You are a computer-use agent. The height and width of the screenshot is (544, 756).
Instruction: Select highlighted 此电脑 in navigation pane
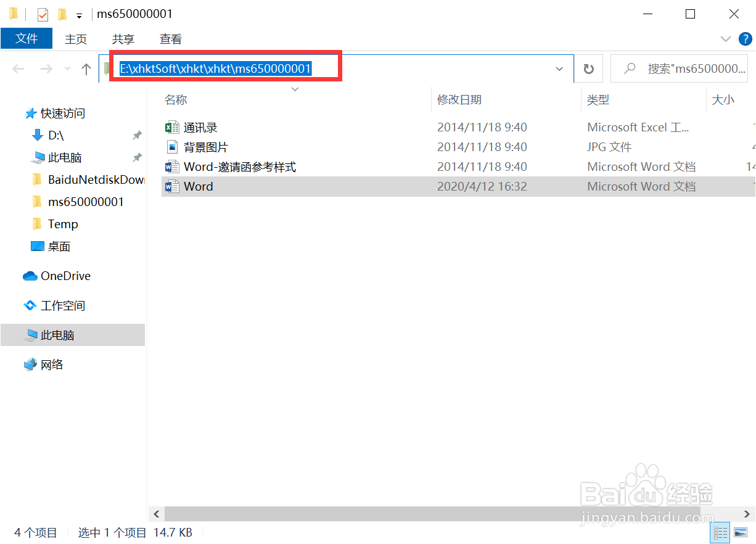point(73,336)
